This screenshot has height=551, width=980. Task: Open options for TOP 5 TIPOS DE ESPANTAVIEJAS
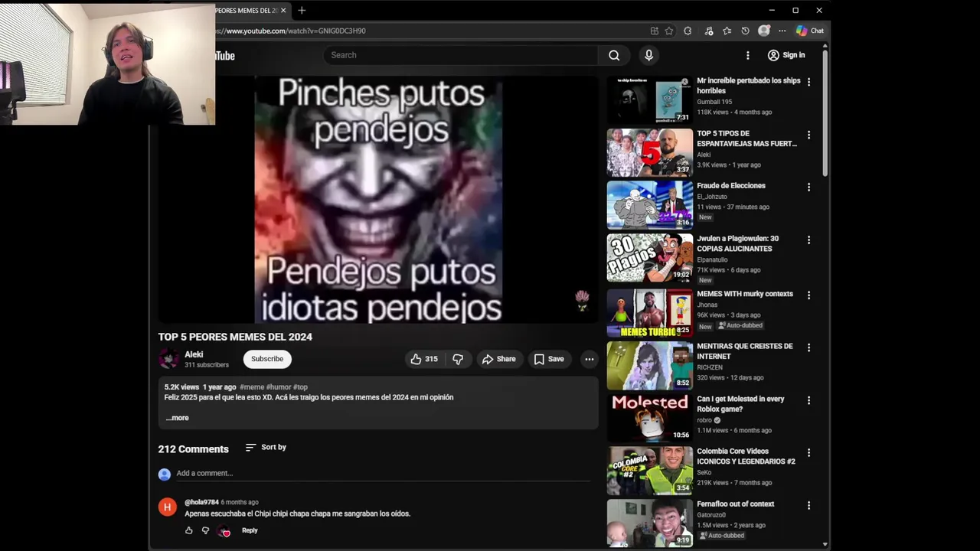(808, 135)
